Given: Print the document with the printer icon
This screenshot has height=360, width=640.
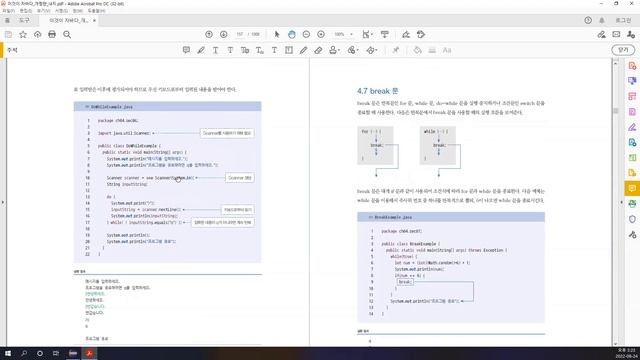Looking at the screenshot, I should coord(52,35).
